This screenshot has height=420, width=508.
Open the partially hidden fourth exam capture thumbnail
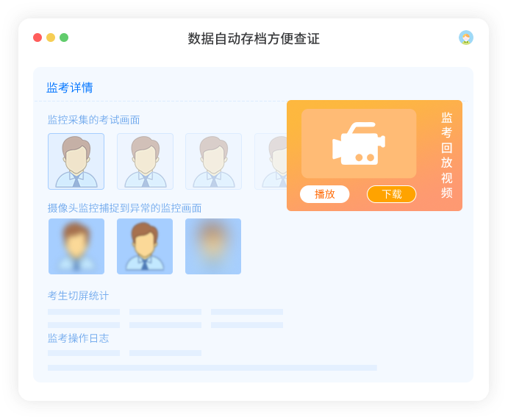271,161
